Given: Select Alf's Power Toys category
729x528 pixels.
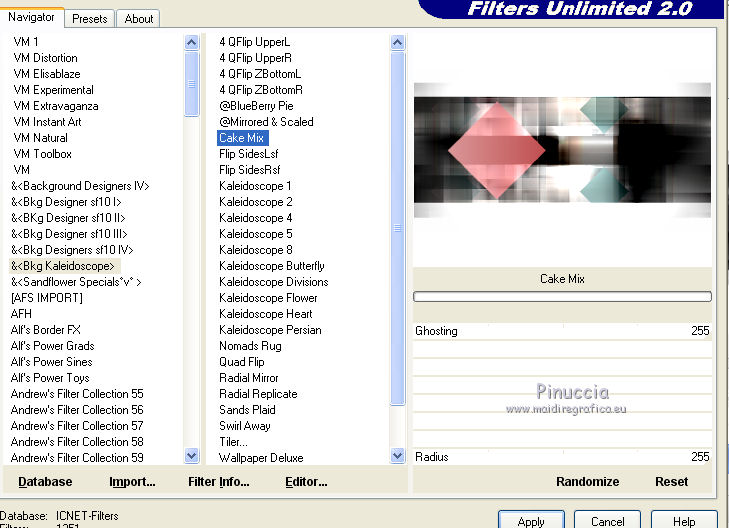Looking at the screenshot, I should (x=50, y=378).
